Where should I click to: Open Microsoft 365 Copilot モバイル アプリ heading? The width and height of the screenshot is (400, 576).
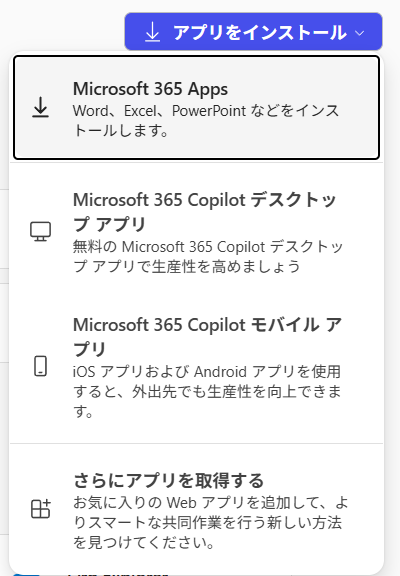(207, 337)
